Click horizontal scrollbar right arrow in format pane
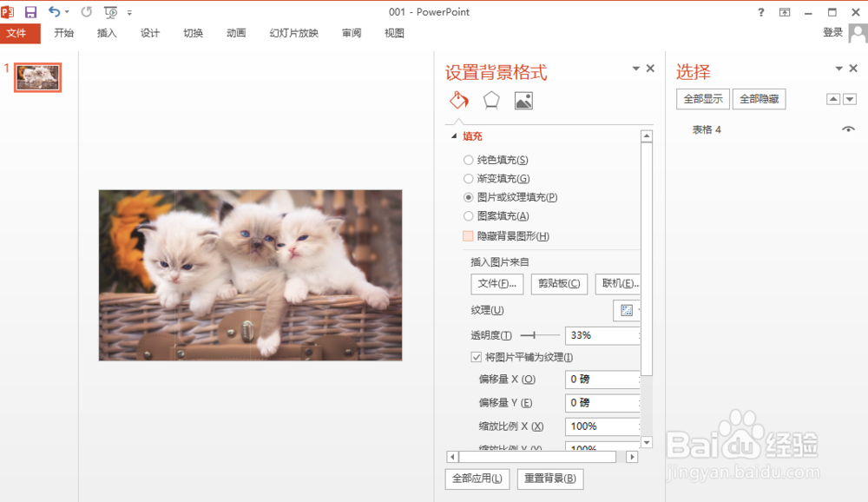This screenshot has height=502, width=868. point(632,457)
